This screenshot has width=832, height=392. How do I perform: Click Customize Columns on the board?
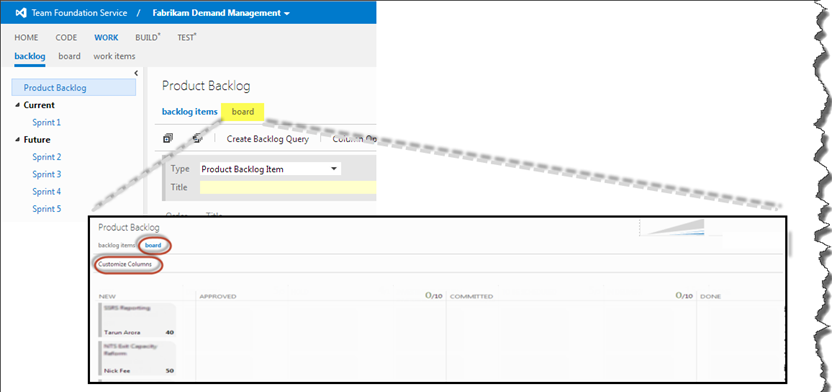coord(125,264)
